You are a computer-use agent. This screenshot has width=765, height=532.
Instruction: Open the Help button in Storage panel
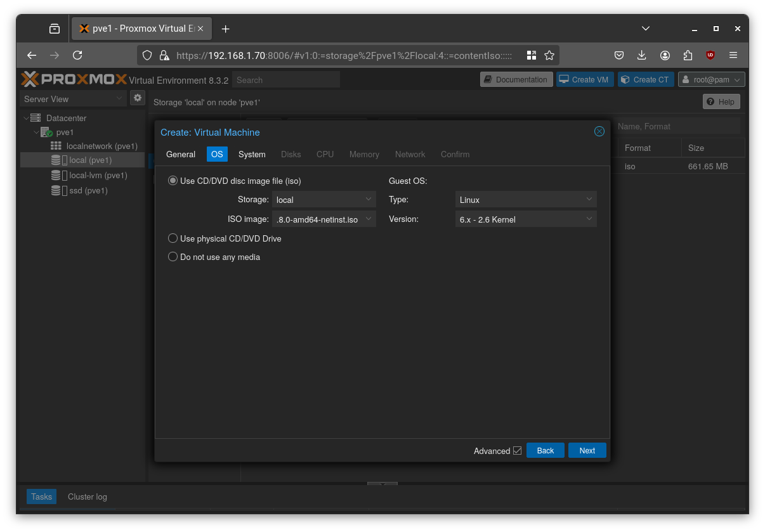[721, 101]
